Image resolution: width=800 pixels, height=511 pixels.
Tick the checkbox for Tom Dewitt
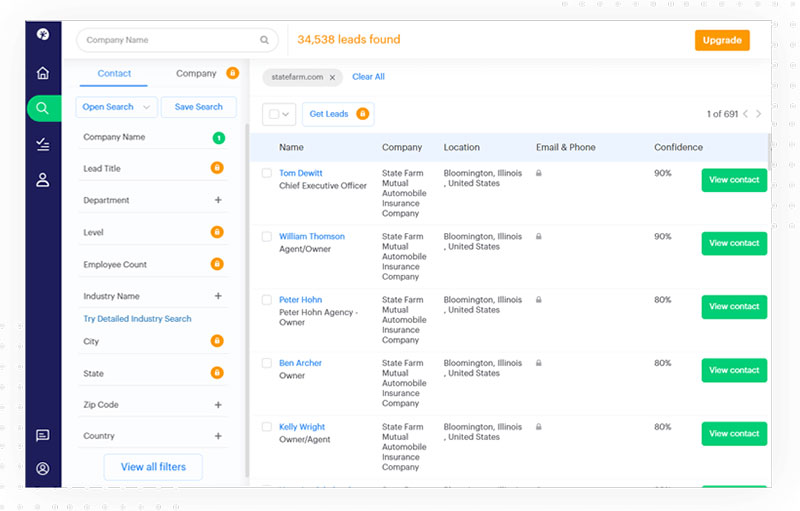(267, 173)
